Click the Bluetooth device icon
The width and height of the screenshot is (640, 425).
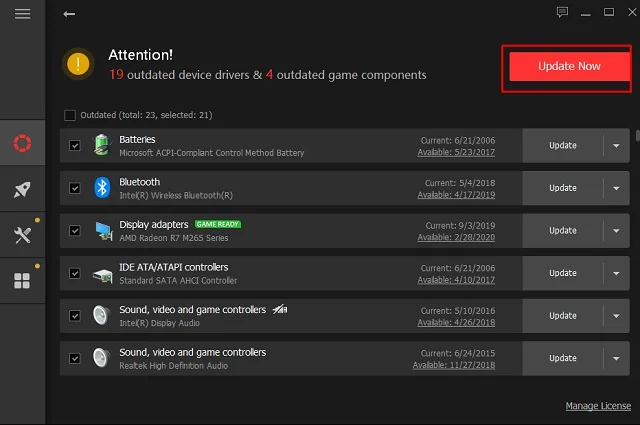[102, 188]
